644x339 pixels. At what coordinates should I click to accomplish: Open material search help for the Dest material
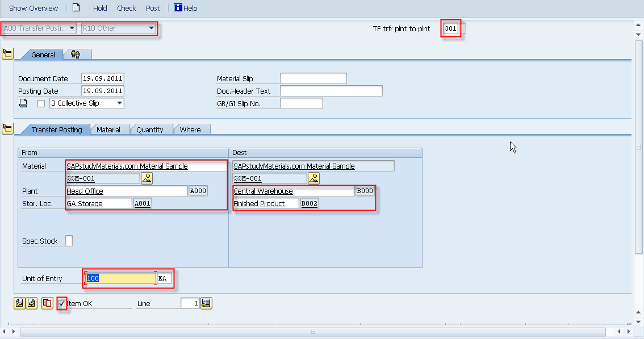314,178
